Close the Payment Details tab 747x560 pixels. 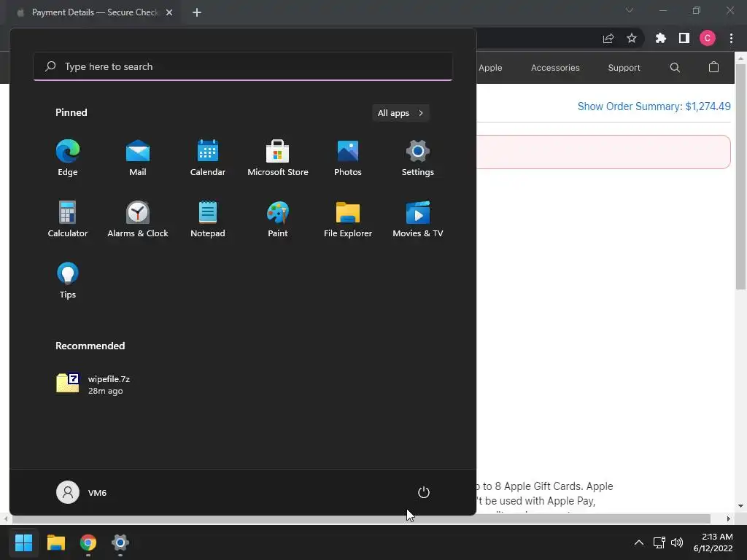169,12
